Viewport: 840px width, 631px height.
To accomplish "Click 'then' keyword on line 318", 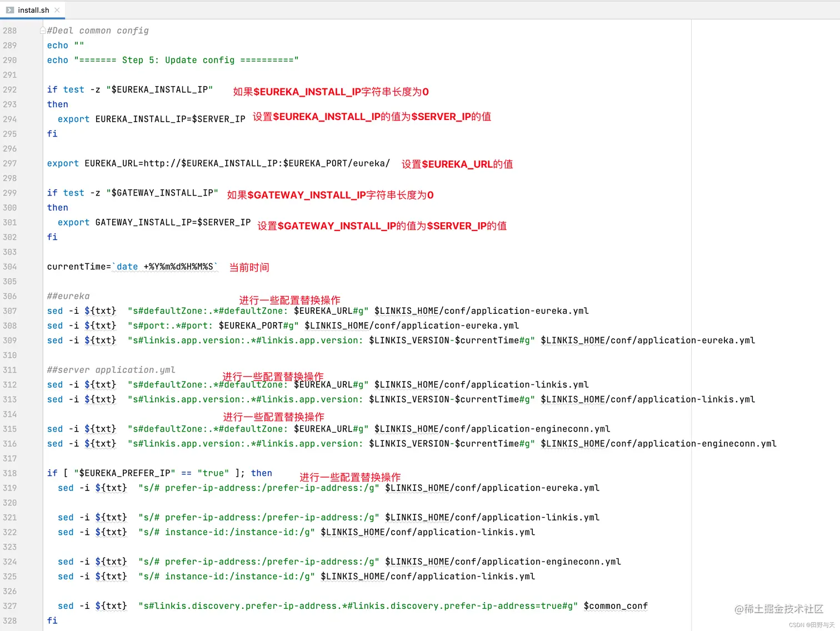I will coord(262,473).
